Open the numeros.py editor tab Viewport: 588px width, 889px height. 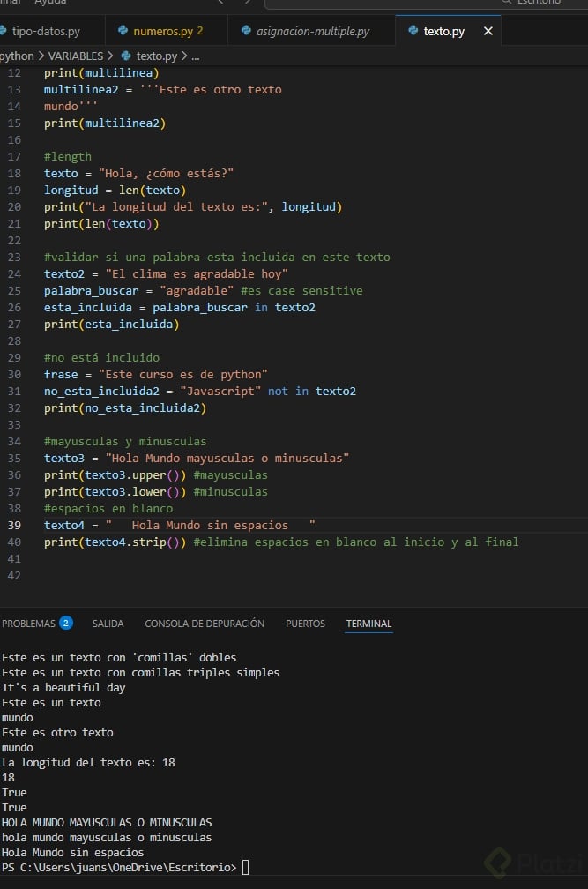click(x=167, y=31)
